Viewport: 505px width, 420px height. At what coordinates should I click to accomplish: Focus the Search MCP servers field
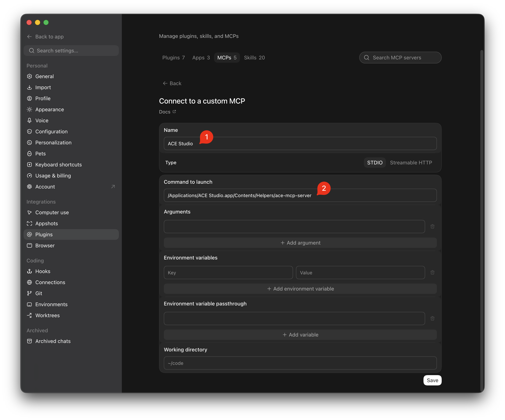[400, 58]
